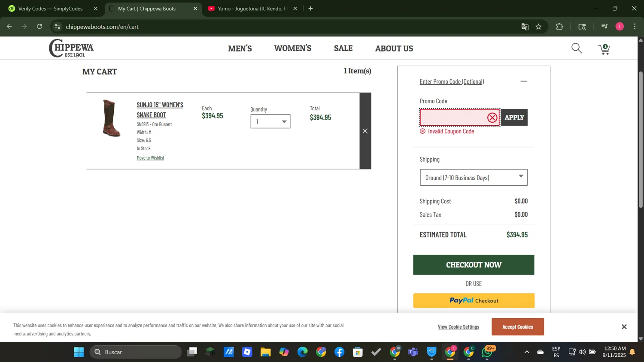Show hidden system tray icons
The height and width of the screenshot is (362, 644).
click(527, 352)
